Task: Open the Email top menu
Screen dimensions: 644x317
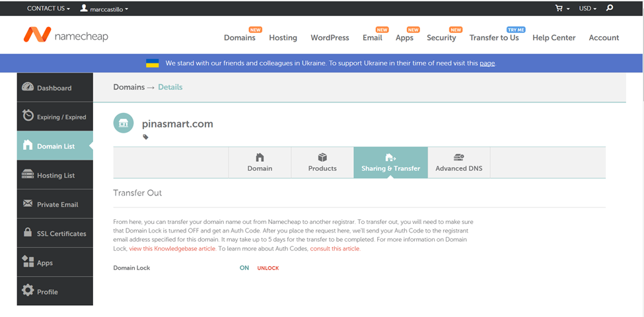Action: 372,38
